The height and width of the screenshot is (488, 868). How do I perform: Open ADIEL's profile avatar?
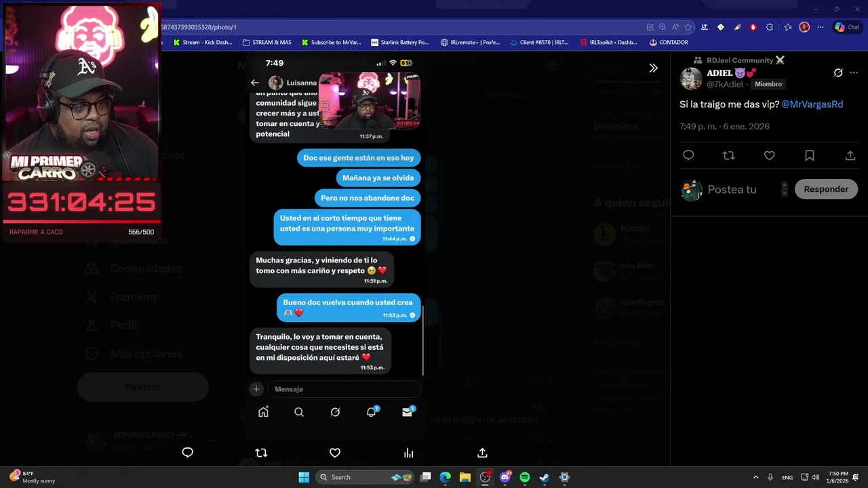coord(691,79)
